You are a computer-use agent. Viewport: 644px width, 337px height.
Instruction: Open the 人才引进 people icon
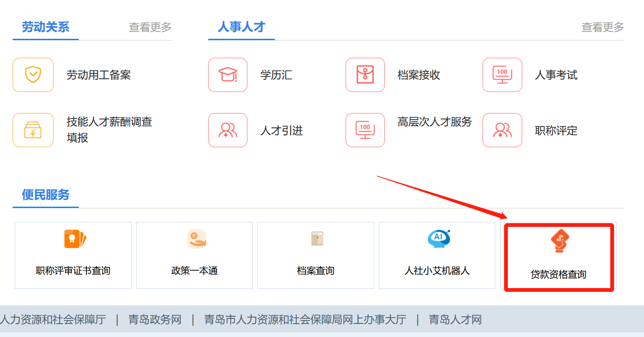pos(228,130)
